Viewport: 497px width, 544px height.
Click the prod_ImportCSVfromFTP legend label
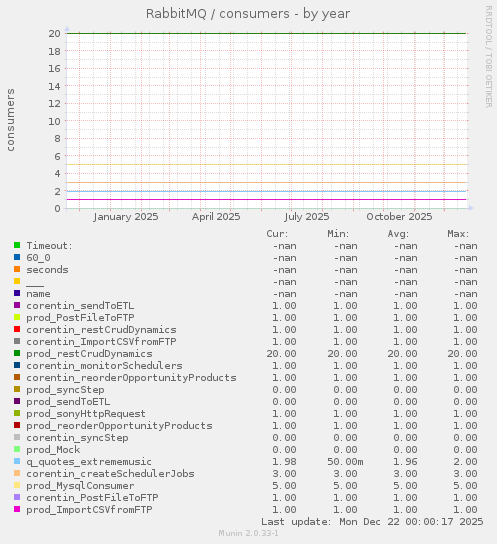pos(89,510)
